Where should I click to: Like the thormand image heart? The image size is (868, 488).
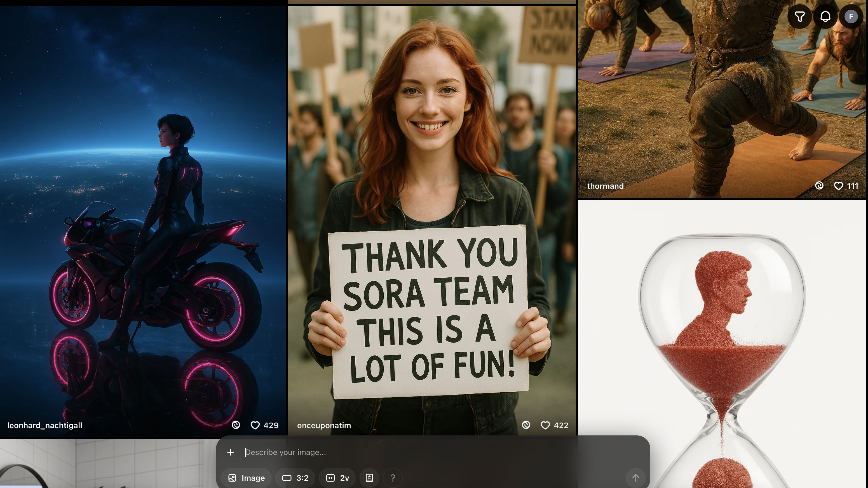click(838, 186)
